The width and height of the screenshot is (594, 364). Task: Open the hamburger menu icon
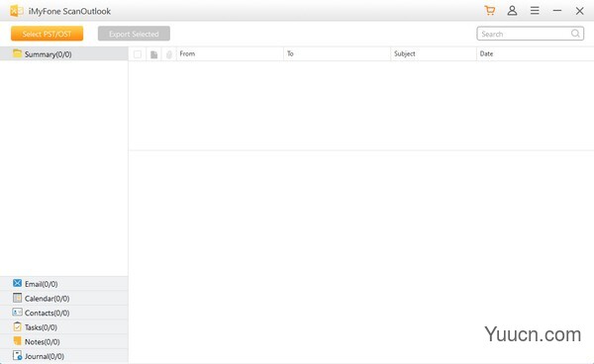click(x=535, y=11)
